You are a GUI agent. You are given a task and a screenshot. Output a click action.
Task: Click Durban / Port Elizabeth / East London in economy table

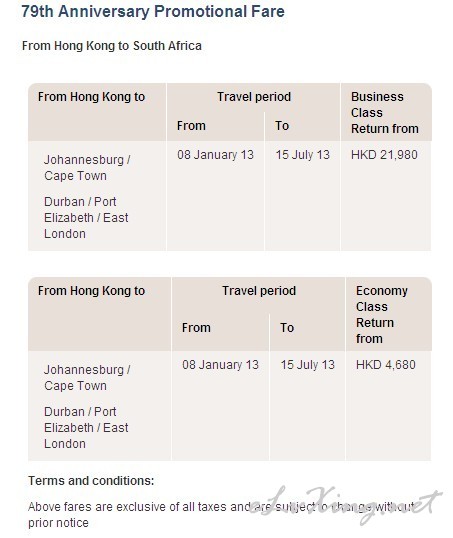coord(86,428)
